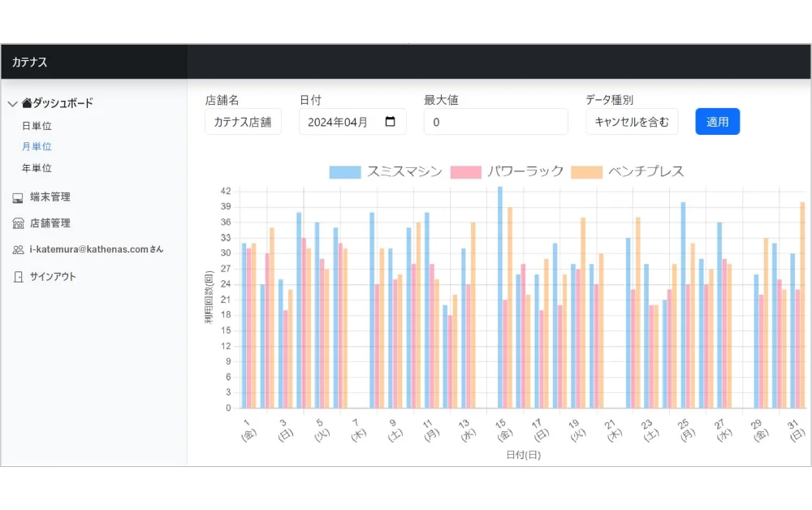
Task: Click the 最大値 input field
Action: click(x=495, y=122)
